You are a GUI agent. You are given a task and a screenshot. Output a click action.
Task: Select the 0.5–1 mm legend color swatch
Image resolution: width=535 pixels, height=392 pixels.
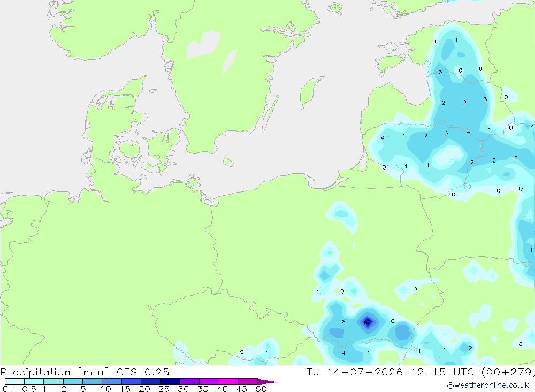tap(34, 381)
